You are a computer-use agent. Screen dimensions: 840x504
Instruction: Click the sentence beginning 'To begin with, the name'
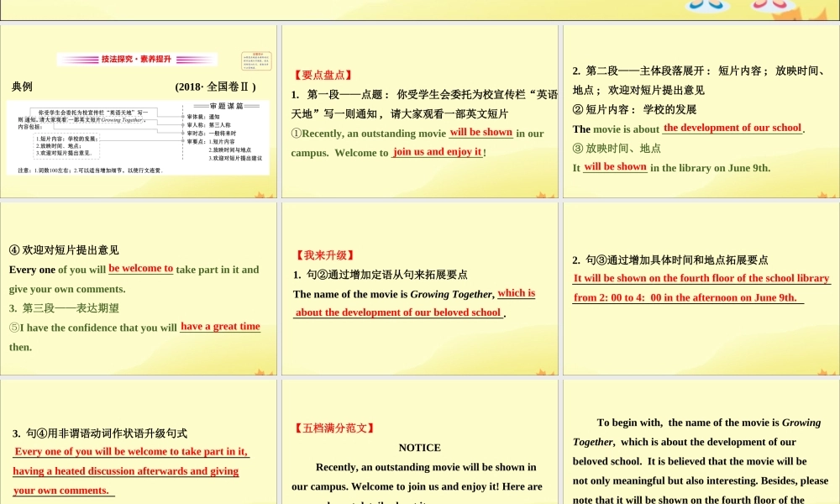tap(709, 423)
